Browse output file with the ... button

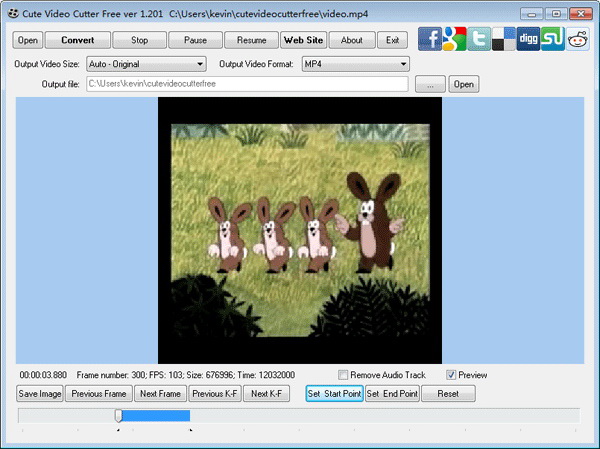[x=430, y=84]
